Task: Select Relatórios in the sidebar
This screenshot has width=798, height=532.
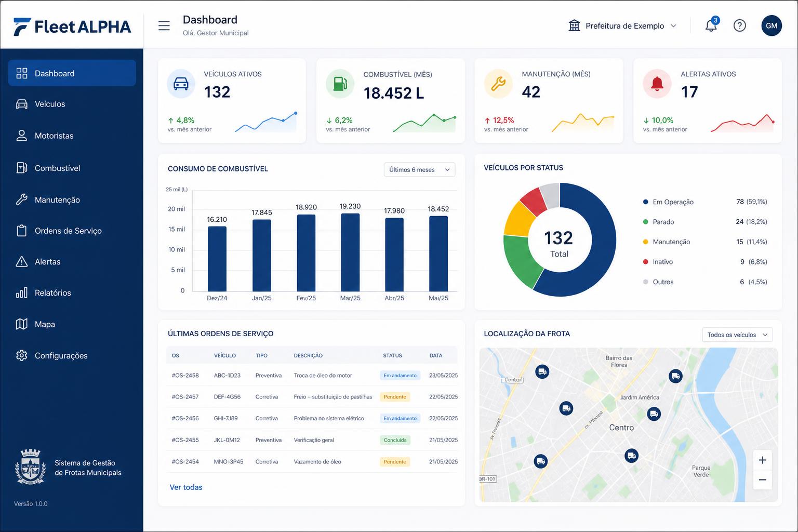Action: click(x=72, y=293)
